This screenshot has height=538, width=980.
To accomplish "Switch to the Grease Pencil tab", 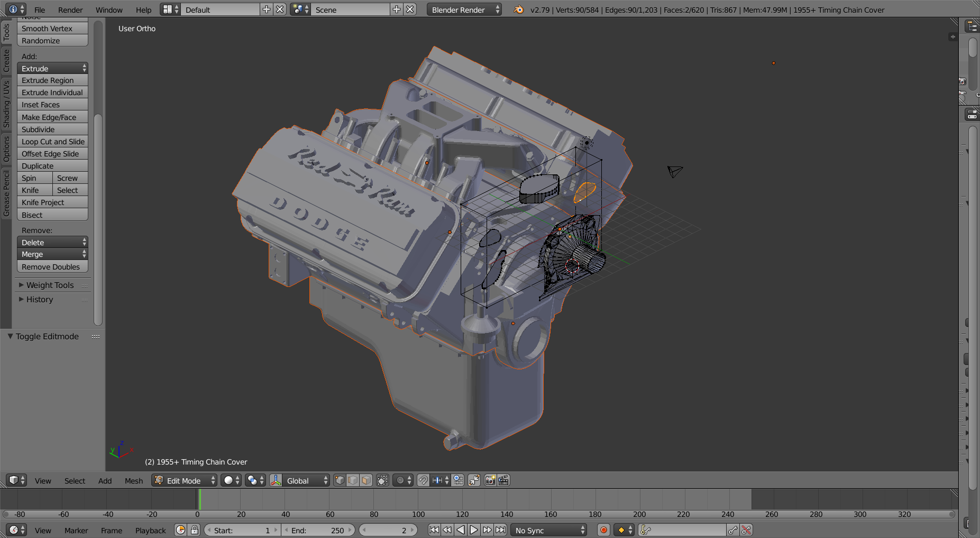I will pyautogui.click(x=6, y=192).
